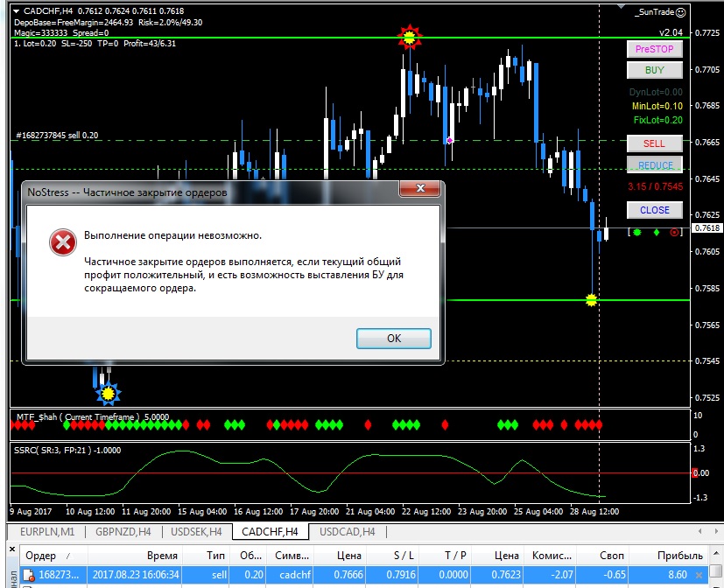The width and height of the screenshot is (724, 588).
Task: Click the SELL button on the chart panel
Action: (x=654, y=143)
